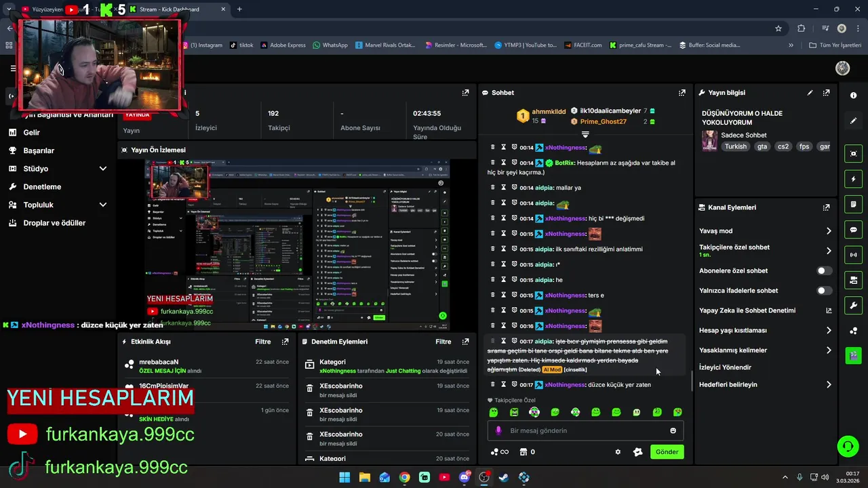Open Prime_Ghost27 in chat leaderboard
This screenshot has width=868, height=488.
603,122
